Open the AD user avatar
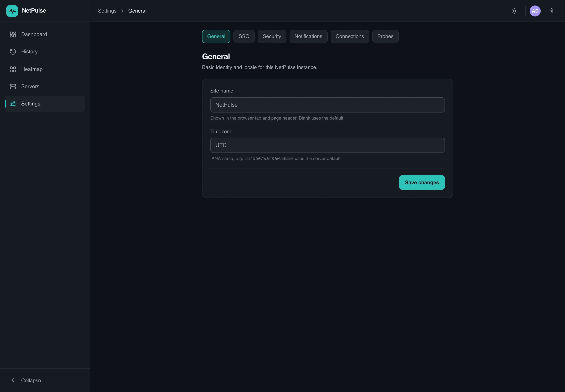The image size is (565, 392). 535,11
